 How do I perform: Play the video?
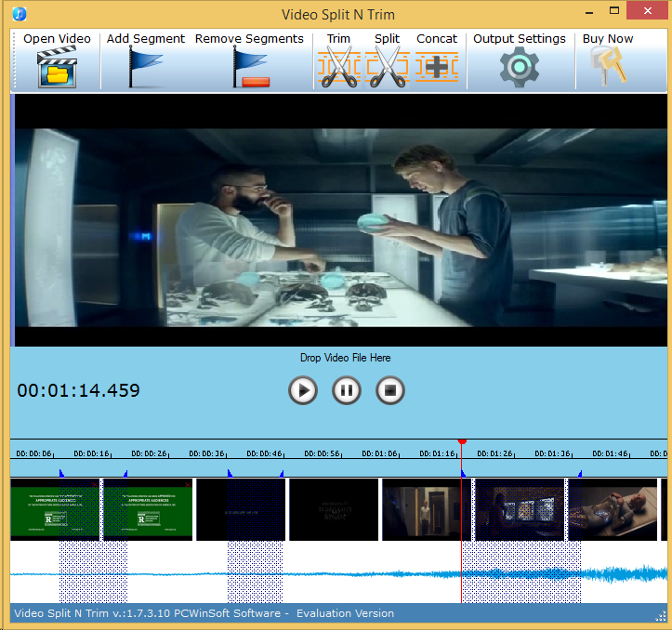tap(303, 390)
